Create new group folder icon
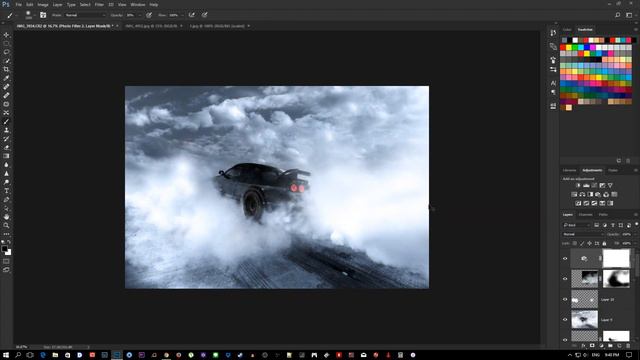 tap(610, 346)
